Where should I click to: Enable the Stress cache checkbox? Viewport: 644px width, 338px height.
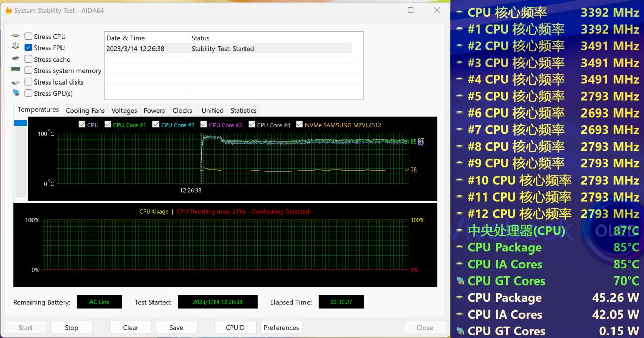(x=28, y=59)
